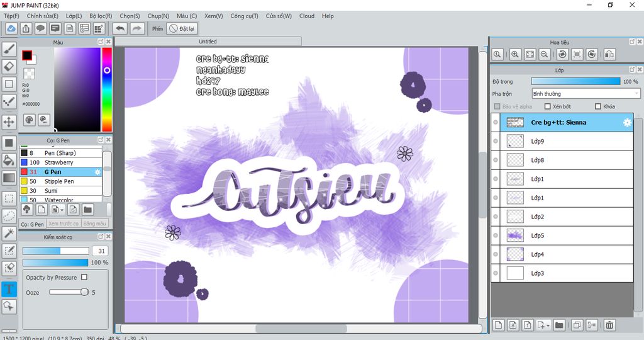Enable Xén bớt (clipping) checkbox
The width and height of the screenshot is (644, 340).
tap(547, 106)
